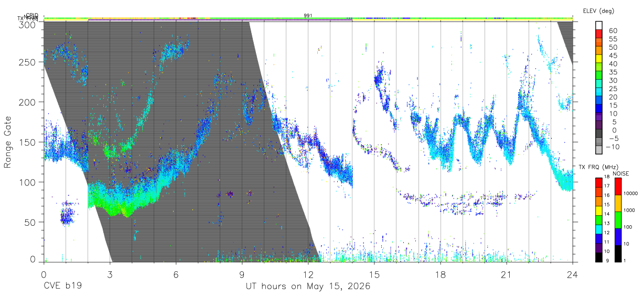Image resolution: width=644 pixels, height=297 pixels.
Task: Select the Range Gate tick label '250'
Action: coord(27,62)
